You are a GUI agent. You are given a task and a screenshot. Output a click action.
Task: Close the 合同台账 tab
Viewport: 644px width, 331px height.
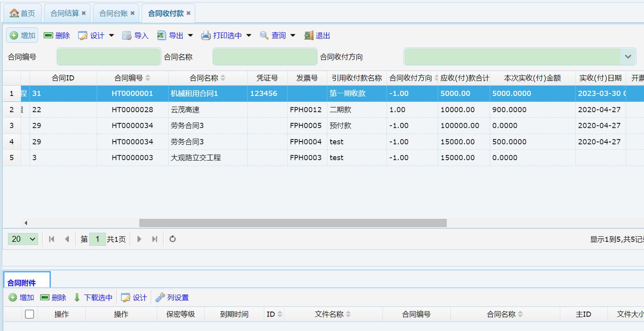coord(133,13)
